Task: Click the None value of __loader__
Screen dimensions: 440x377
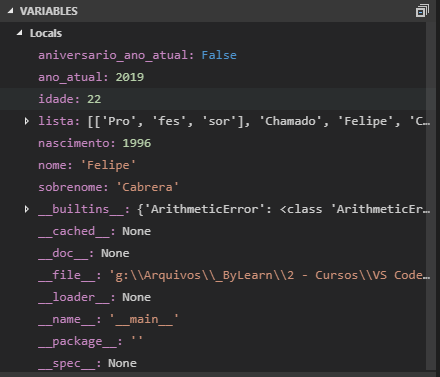Action: [x=137, y=297]
